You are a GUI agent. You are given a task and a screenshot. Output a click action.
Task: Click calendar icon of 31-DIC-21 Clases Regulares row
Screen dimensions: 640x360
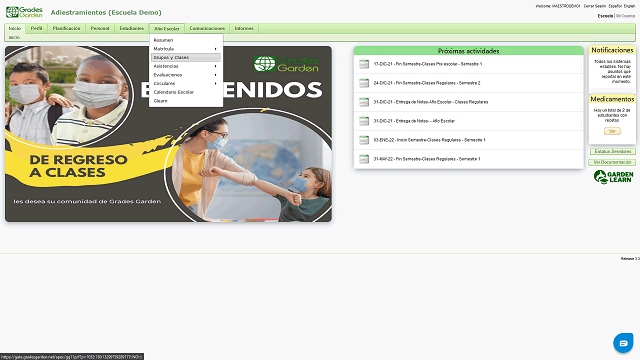364,102
